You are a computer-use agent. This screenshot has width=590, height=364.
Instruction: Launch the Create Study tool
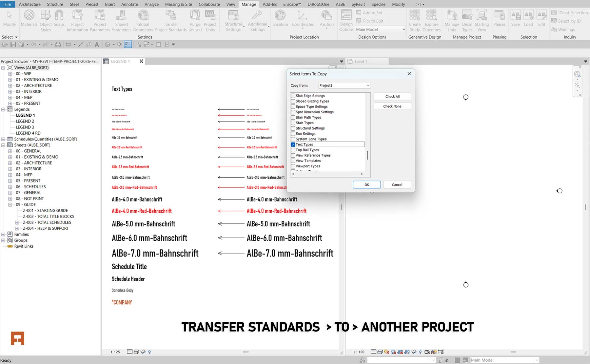[414, 20]
